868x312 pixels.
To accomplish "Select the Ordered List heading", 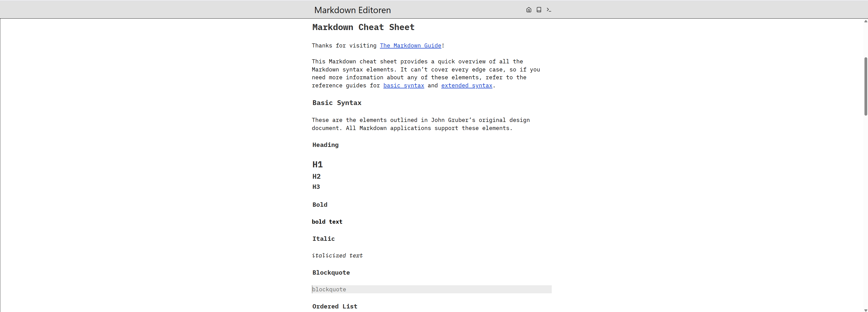I will click(335, 306).
